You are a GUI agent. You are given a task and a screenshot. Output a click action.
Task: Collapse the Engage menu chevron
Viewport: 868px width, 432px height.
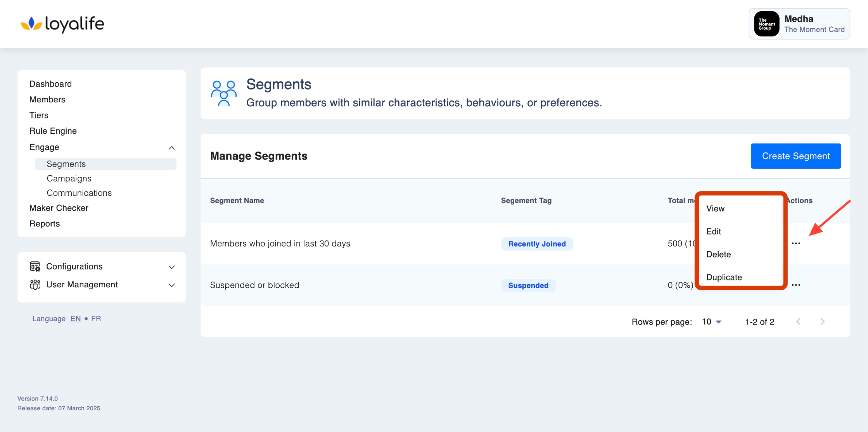(x=172, y=148)
